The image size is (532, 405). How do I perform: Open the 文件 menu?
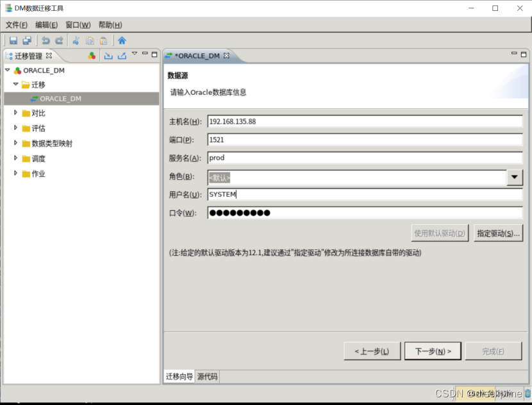(14, 24)
